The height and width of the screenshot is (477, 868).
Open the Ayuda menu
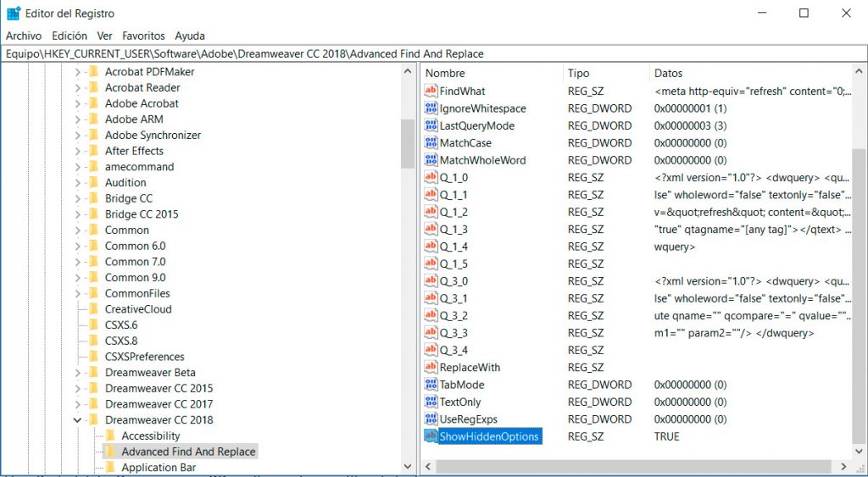[x=190, y=36]
